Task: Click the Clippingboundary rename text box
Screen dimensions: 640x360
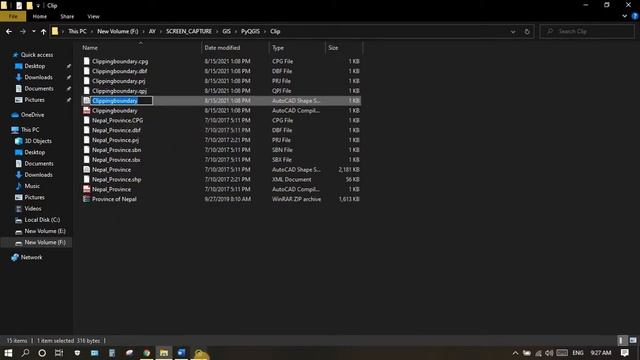Action: click(122, 100)
